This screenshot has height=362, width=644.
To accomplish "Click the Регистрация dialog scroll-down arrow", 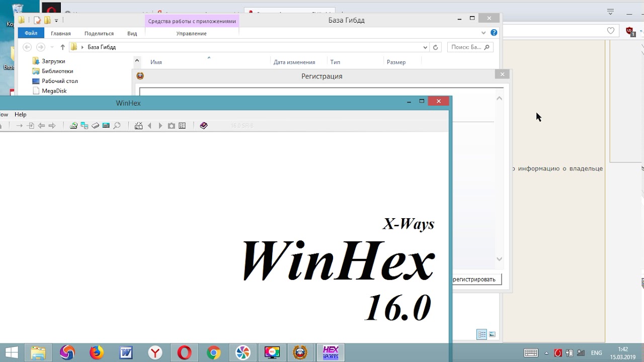I will [499, 259].
